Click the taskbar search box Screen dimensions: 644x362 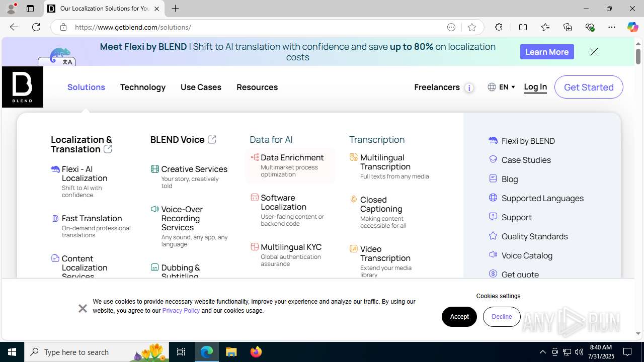tap(97, 352)
